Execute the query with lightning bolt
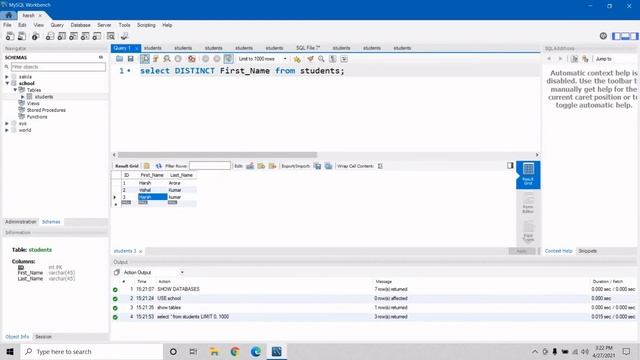The height and width of the screenshot is (360, 640). tap(145, 59)
